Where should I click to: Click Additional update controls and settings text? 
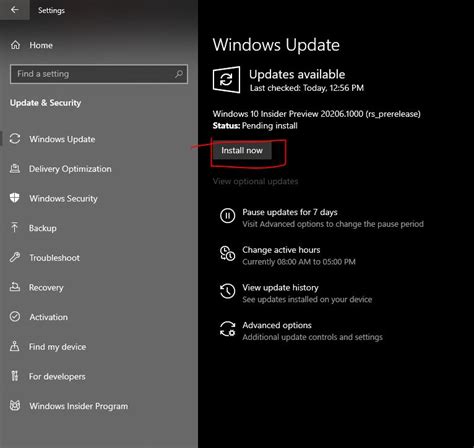[312, 337]
